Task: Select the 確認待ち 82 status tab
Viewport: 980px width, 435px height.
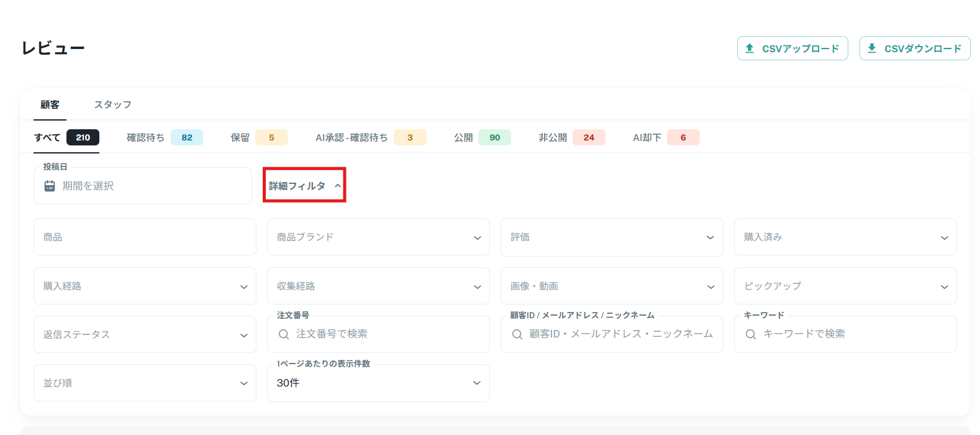Action: click(x=165, y=137)
